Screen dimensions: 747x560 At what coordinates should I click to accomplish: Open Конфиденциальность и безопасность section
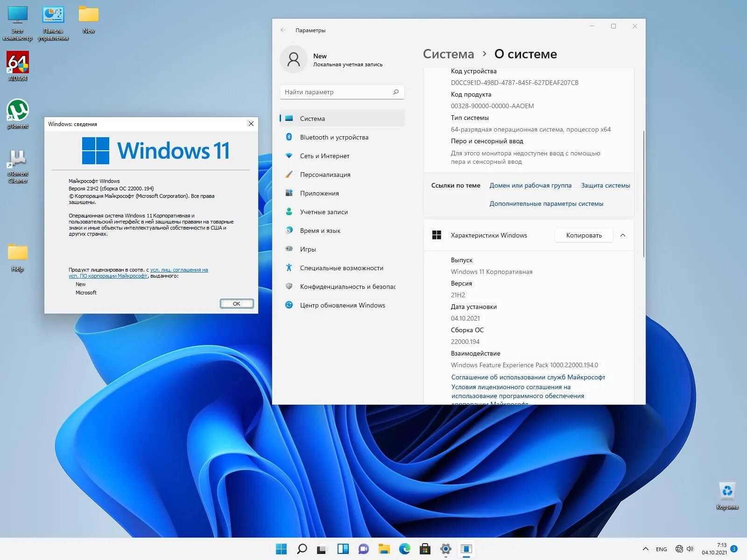point(342,287)
